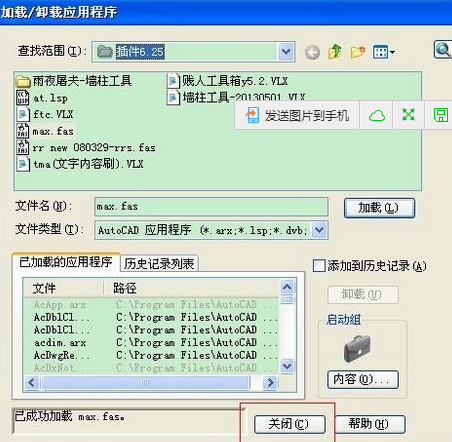Click the 帮助(H) button
Screen dimensions: 452x442
click(x=370, y=424)
